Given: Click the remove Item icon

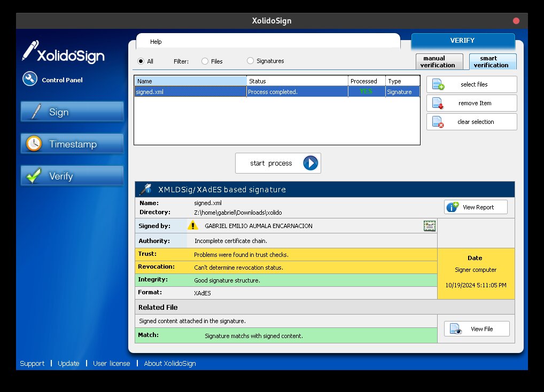Looking at the screenshot, I should pyautogui.click(x=438, y=103).
